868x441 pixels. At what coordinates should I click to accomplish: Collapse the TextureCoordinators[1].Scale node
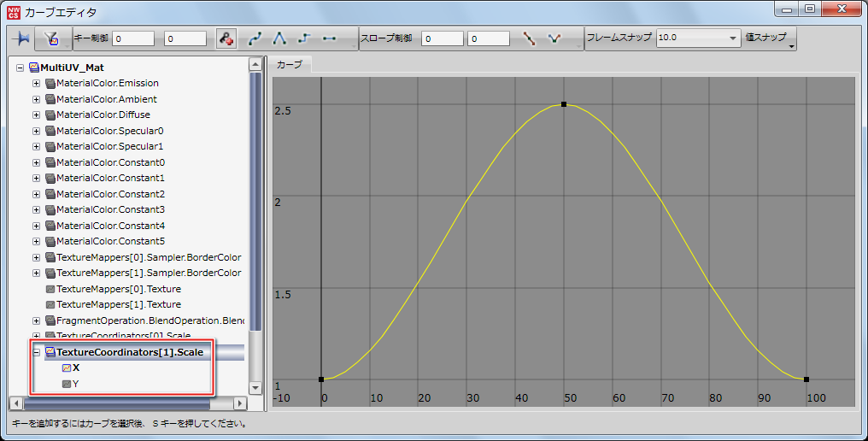(36, 352)
